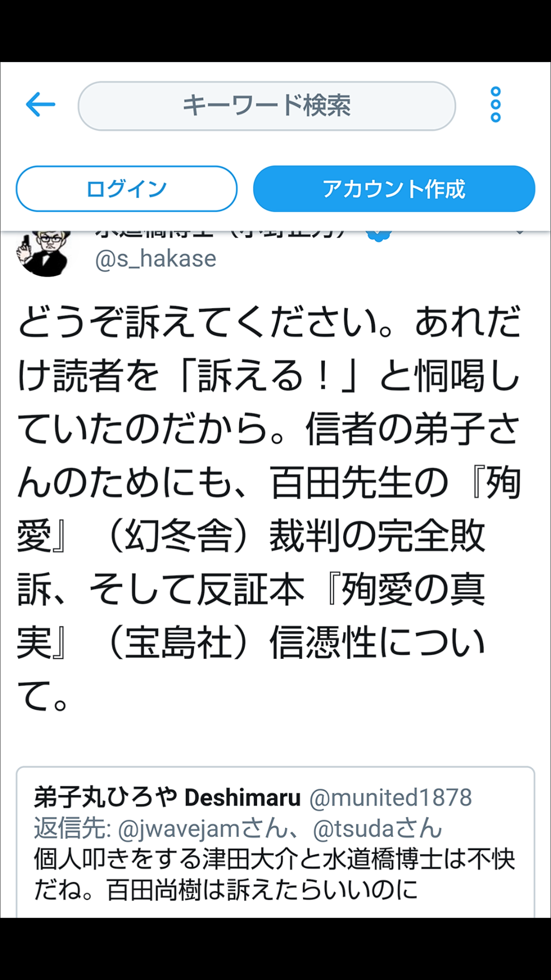Click the @munited1878 handle

[x=391, y=797]
